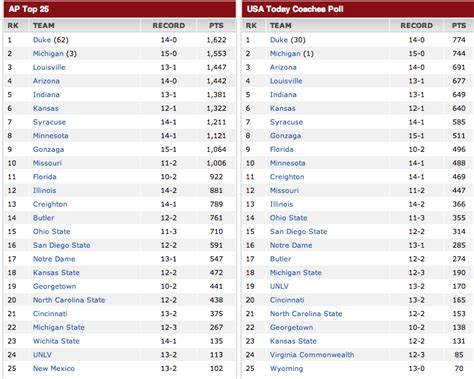Open the Arizona link in the Coaches Poll
The width and height of the screenshot is (474, 379).
click(283, 67)
